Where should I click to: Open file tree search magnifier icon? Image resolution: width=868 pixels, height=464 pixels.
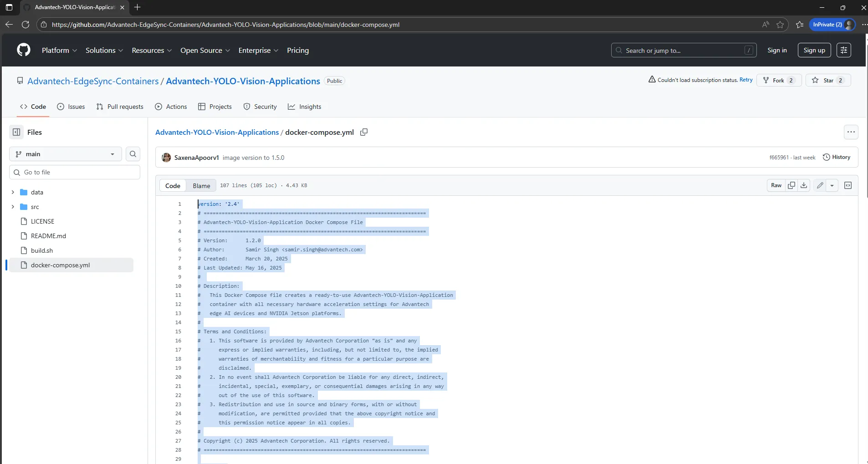133,154
